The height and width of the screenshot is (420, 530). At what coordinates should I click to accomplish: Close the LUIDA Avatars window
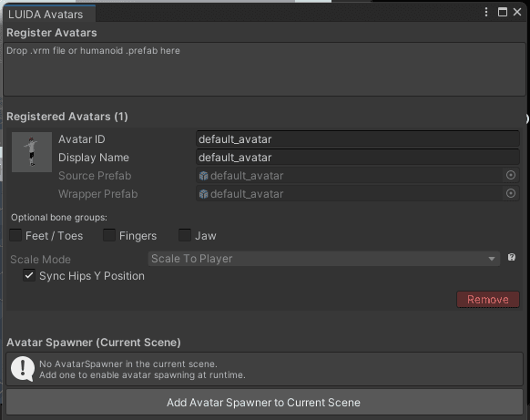click(517, 12)
